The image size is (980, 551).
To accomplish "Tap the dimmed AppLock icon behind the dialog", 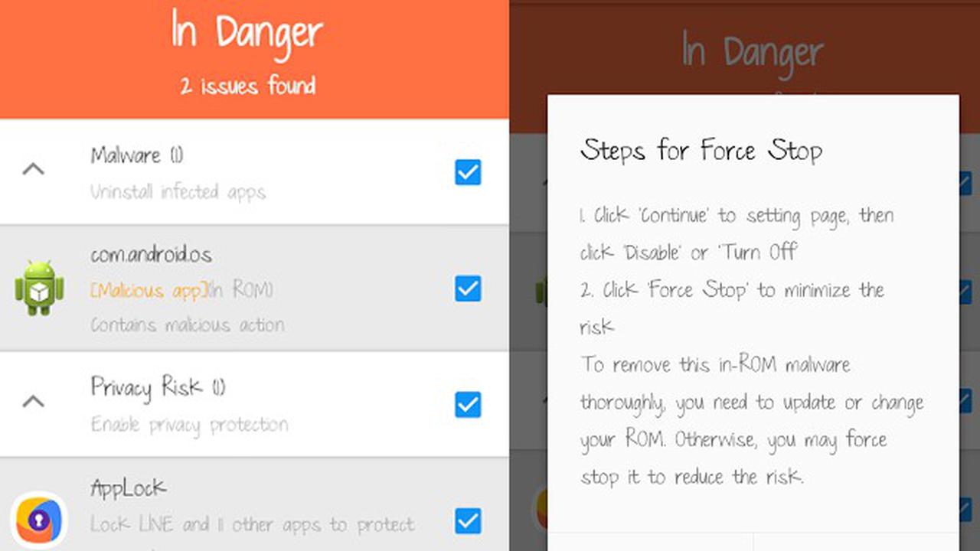I will click(x=540, y=509).
